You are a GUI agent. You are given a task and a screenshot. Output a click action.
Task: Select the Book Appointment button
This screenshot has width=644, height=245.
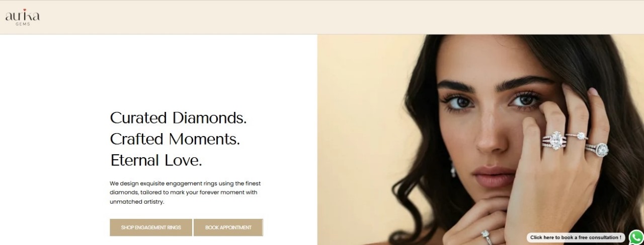point(228,227)
